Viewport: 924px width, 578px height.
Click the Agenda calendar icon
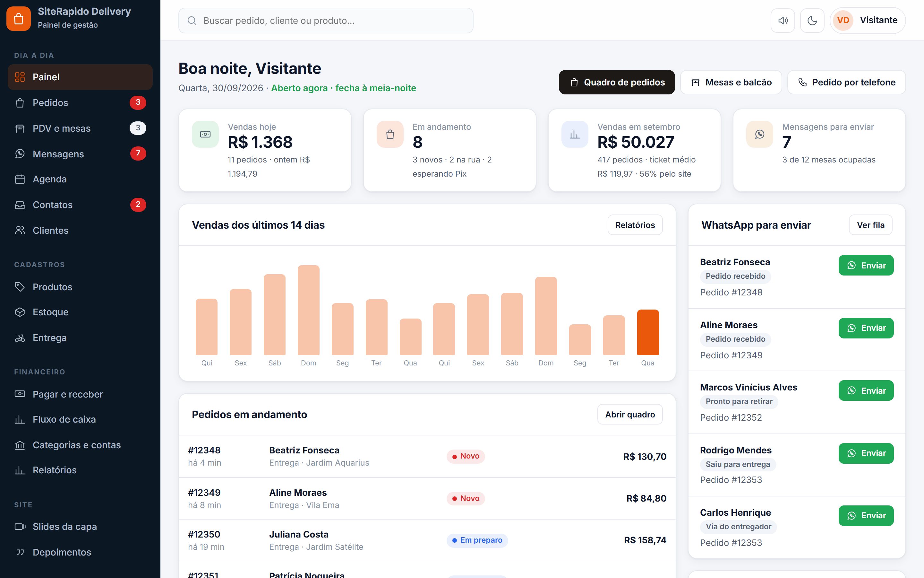tap(20, 179)
